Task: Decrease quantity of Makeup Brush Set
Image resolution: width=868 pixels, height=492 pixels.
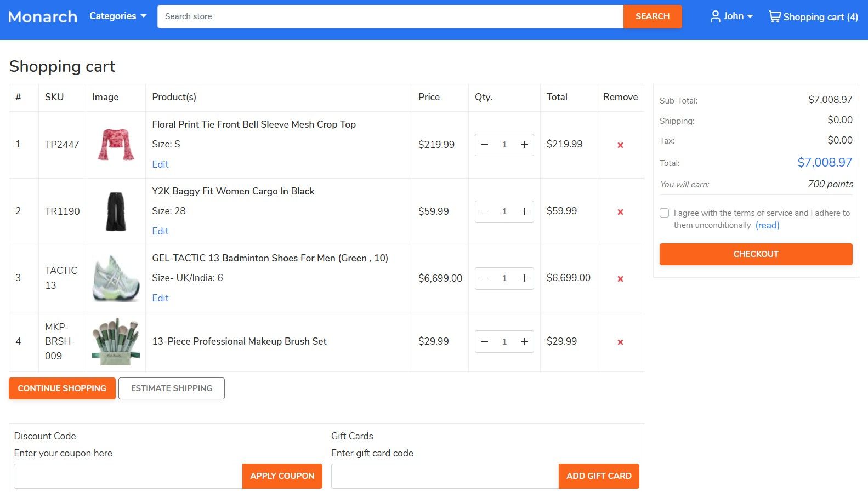Action: coord(484,341)
